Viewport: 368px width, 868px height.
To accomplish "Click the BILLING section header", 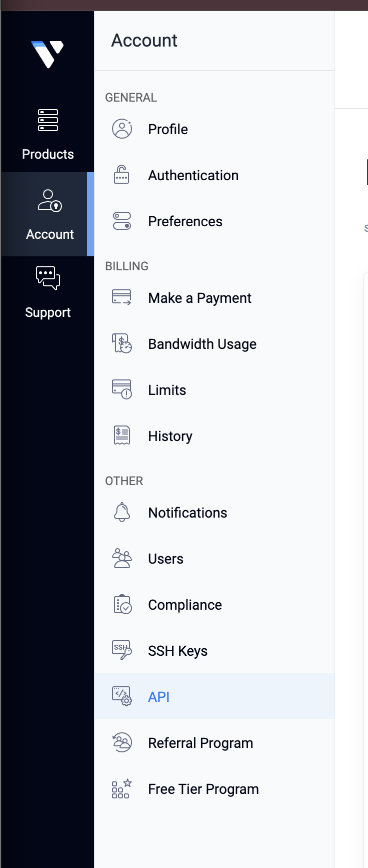I will pyautogui.click(x=127, y=266).
